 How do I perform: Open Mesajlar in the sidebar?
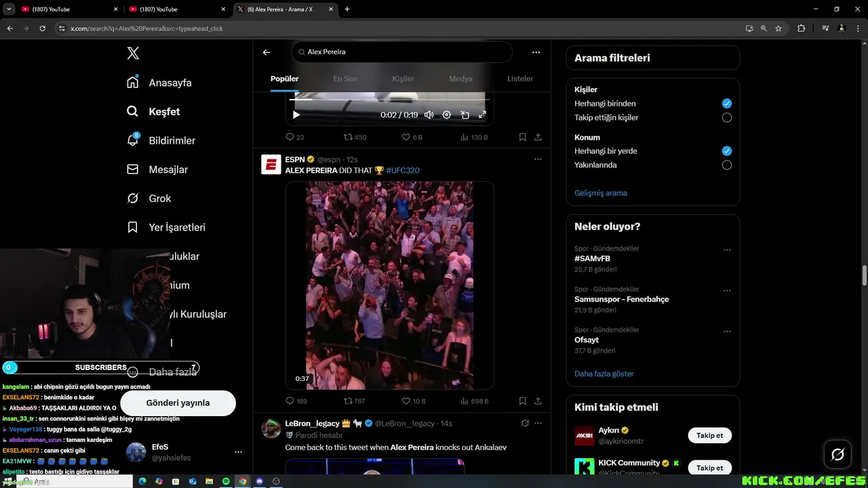point(157,169)
